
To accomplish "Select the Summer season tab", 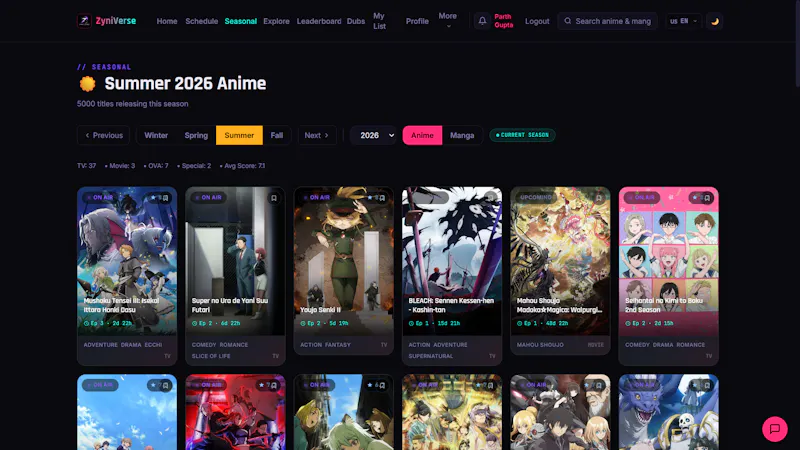I will tap(239, 135).
